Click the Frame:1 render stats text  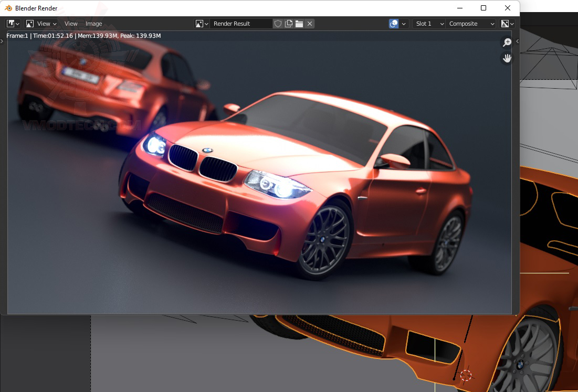[83, 36]
